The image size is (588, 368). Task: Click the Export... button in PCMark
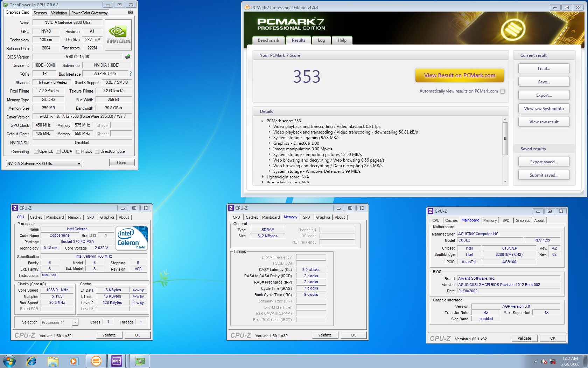coord(544,95)
